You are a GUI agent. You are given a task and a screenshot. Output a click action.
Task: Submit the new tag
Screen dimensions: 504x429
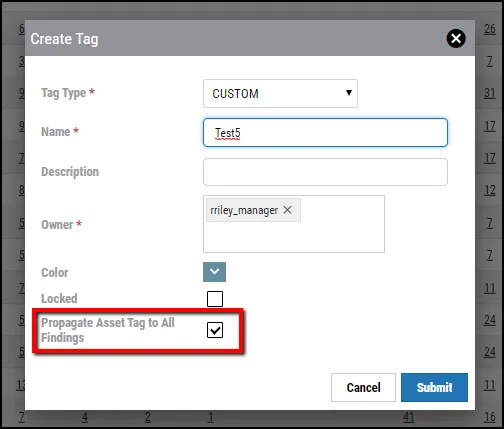coord(434,387)
